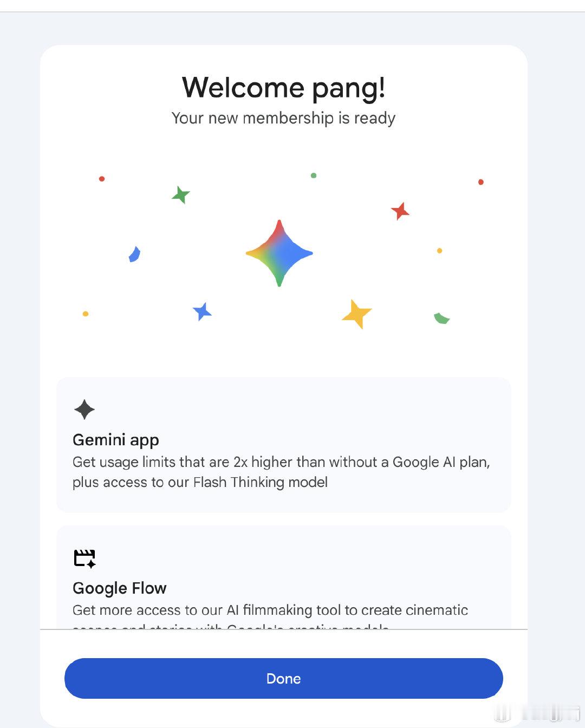Viewport: 585px width, 728px height.
Task: Click the green confetti dot near the top
Action: [314, 175]
